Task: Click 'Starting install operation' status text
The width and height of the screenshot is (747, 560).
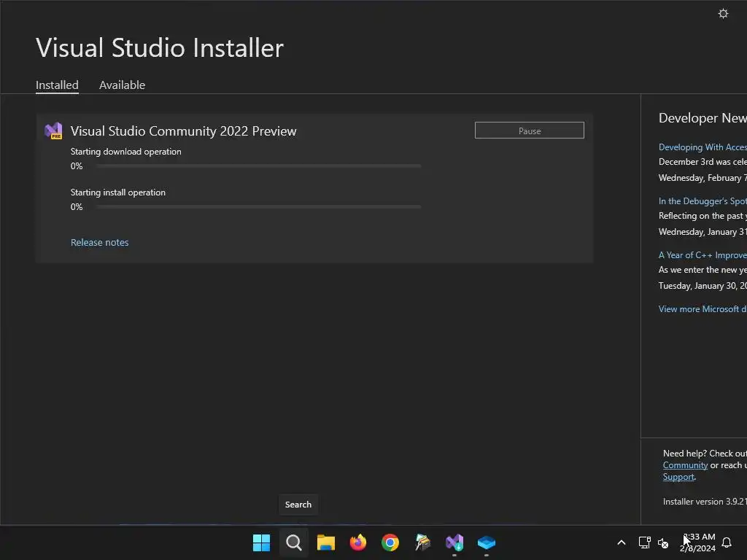Action: (118, 192)
